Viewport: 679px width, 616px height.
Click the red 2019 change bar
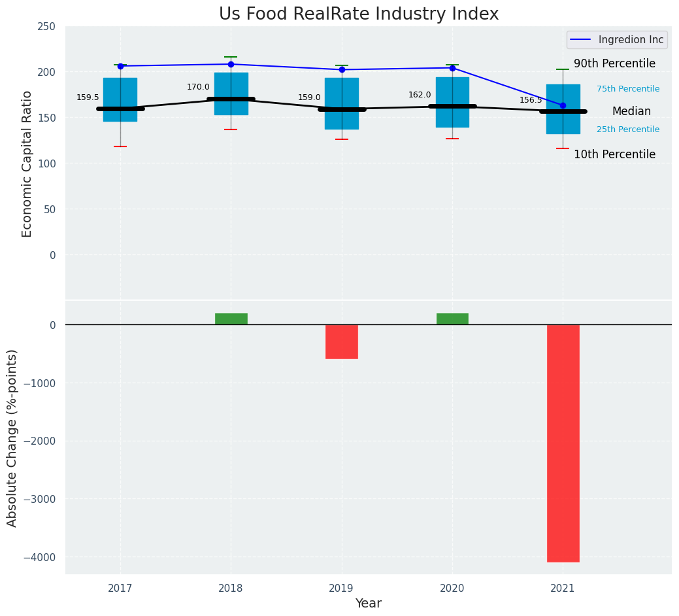click(x=342, y=341)
